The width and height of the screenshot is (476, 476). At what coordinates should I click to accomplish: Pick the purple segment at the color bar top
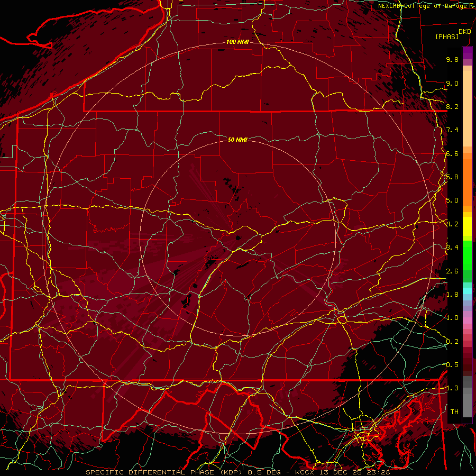point(467,53)
